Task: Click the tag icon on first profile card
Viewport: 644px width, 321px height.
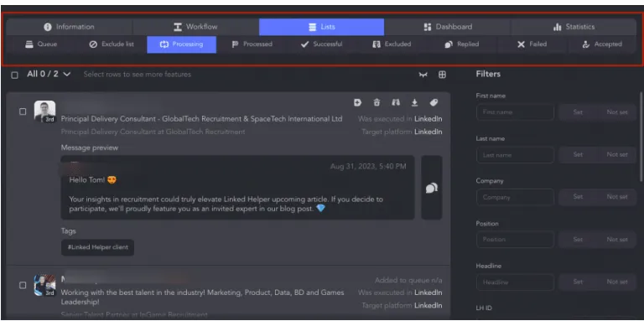Action: (x=434, y=102)
